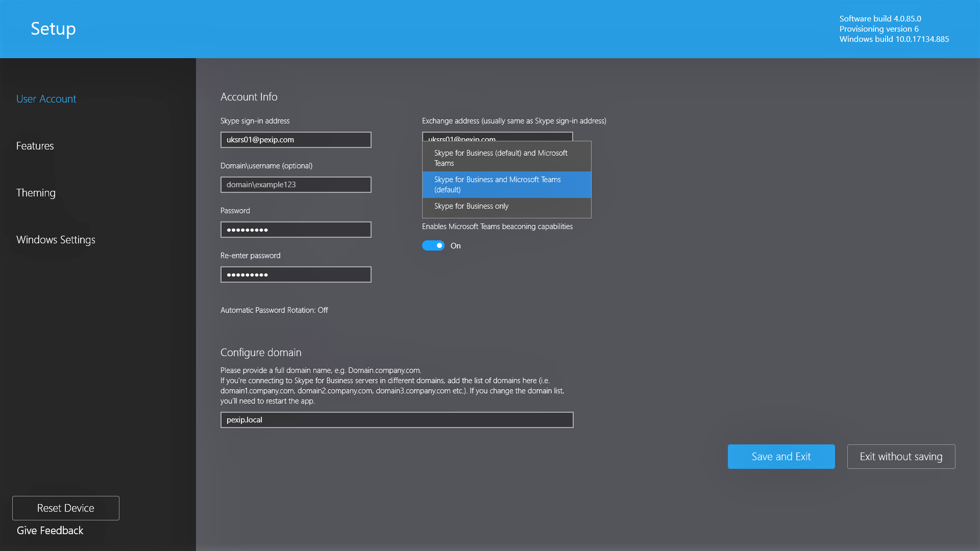Viewport: 980px width, 551px height.
Task: Click the Software build 4.0.85.0 text
Action: click(880, 19)
